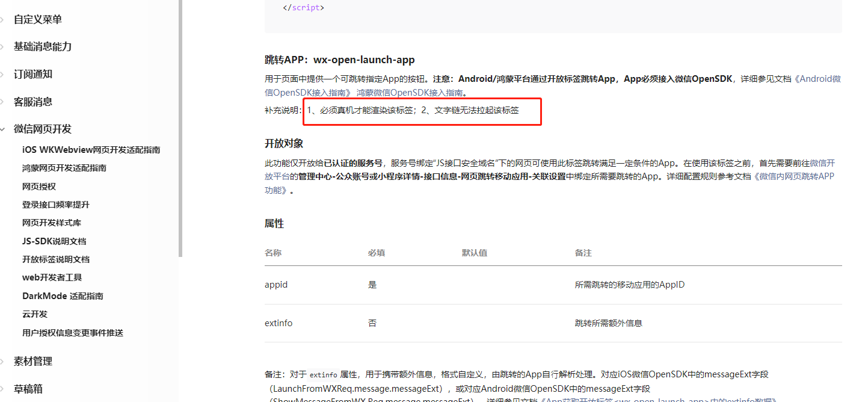Click 跳转所需额外信息 cell
This screenshot has width=868, height=402.
[x=609, y=323]
